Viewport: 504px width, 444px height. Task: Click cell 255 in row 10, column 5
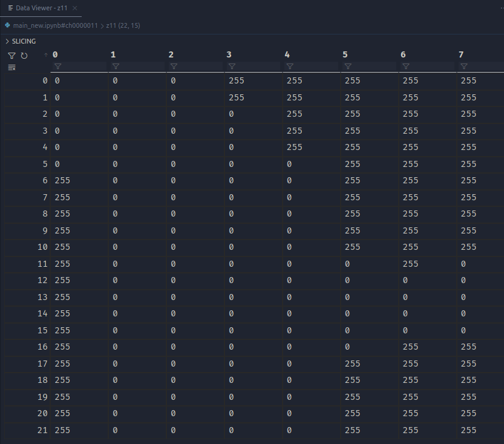click(353, 247)
